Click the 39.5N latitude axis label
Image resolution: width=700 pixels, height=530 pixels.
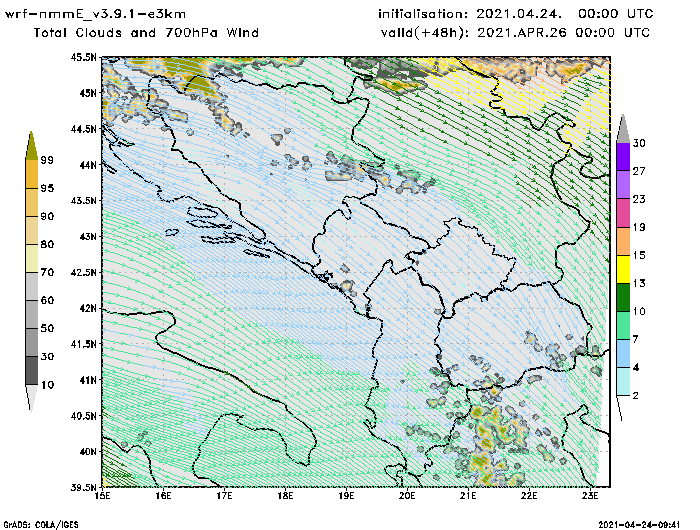(83, 487)
